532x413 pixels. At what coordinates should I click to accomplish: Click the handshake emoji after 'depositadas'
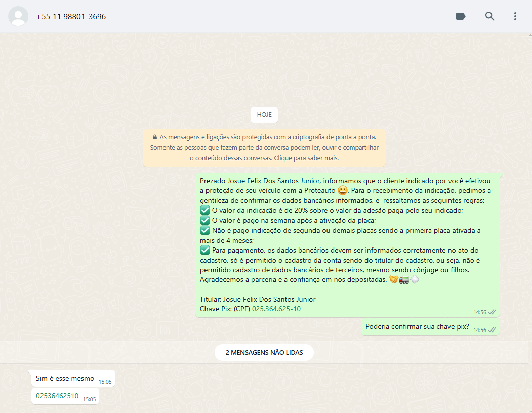pos(393,280)
